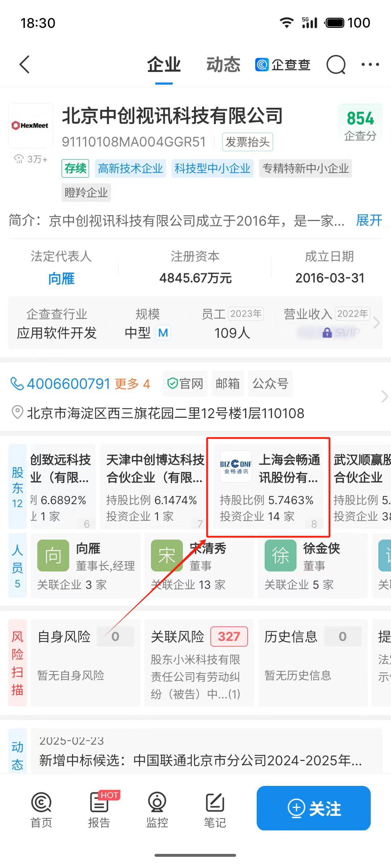The width and height of the screenshot is (391, 868).
Task: Open the 邮箱 email button
Action: [228, 383]
